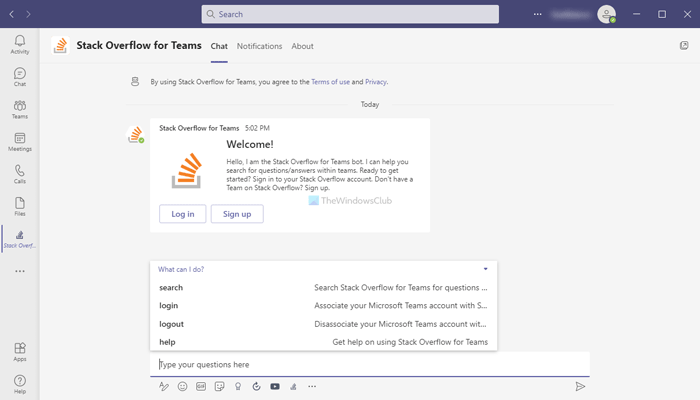Click the Sign up button
Image resolution: width=700 pixels, height=400 pixels.
pyautogui.click(x=237, y=214)
